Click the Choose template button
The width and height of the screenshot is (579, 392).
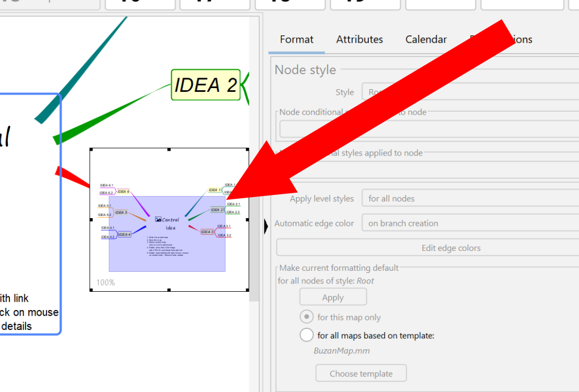pos(361,373)
